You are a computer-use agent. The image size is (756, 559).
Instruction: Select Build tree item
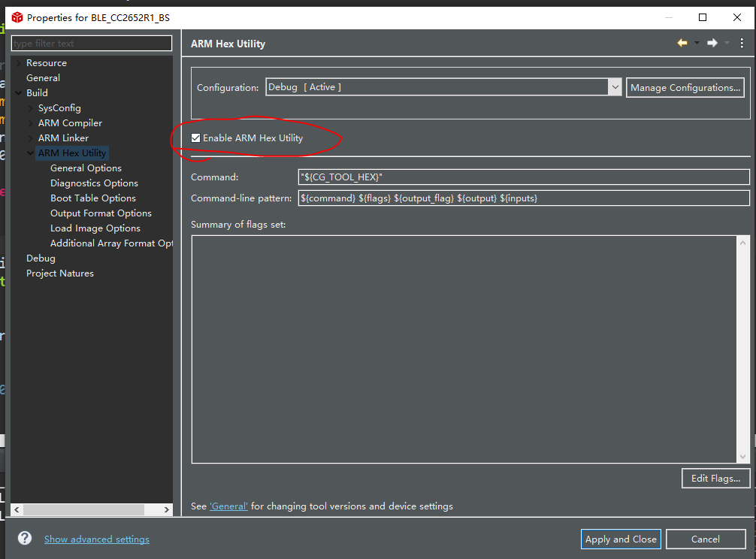pyautogui.click(x=37, y=93)
